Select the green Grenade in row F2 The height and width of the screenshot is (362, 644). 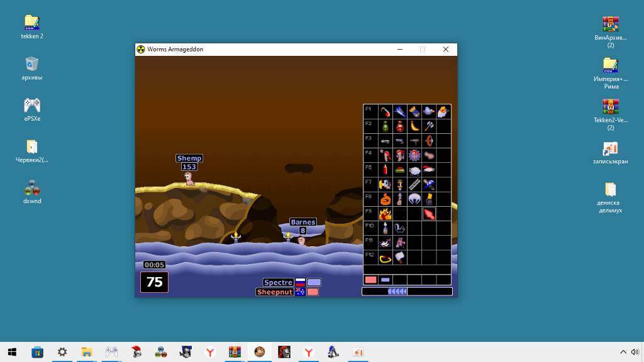tap(386, 126)
